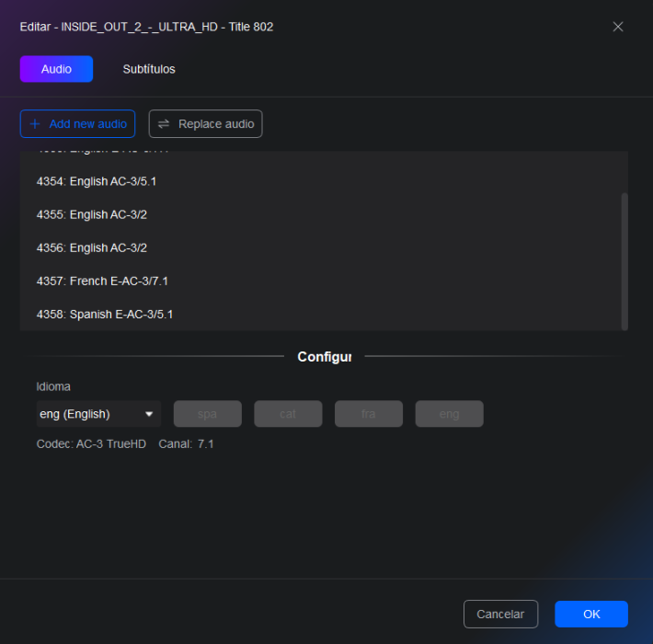Open the Subtítulos tab
653x644 pixels.
tap(149, 69)
